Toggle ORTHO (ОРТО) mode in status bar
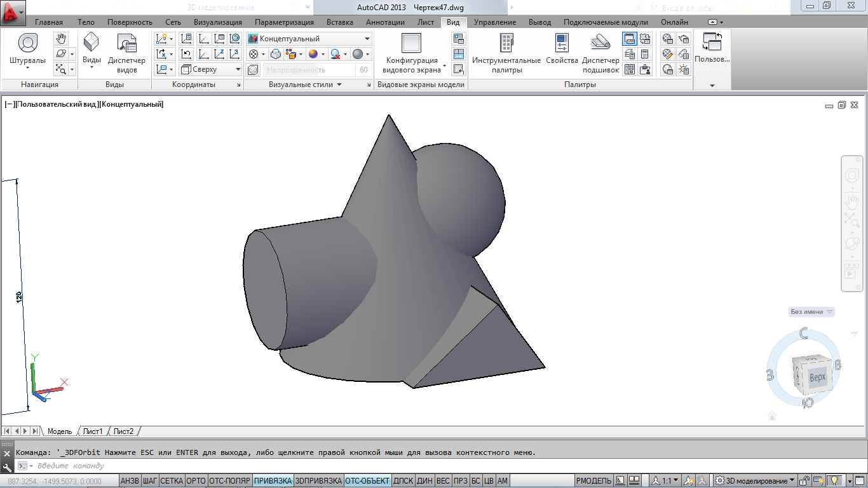 196,481
